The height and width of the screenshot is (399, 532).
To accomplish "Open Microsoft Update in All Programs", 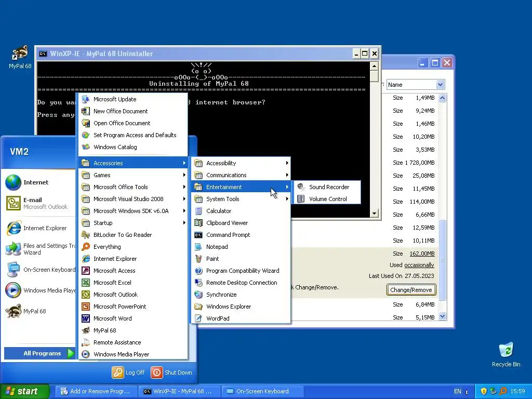I will point(134,99).
